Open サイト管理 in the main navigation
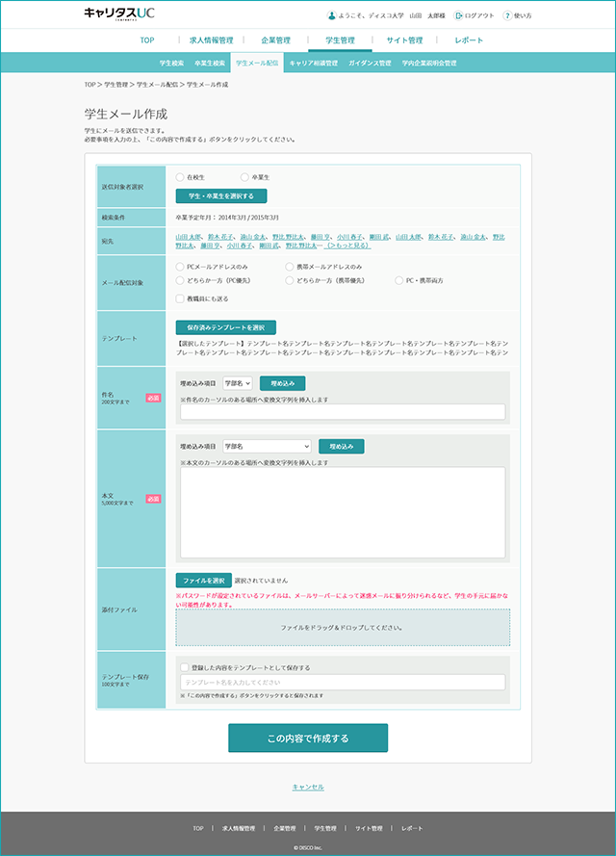 coord(404,39)
